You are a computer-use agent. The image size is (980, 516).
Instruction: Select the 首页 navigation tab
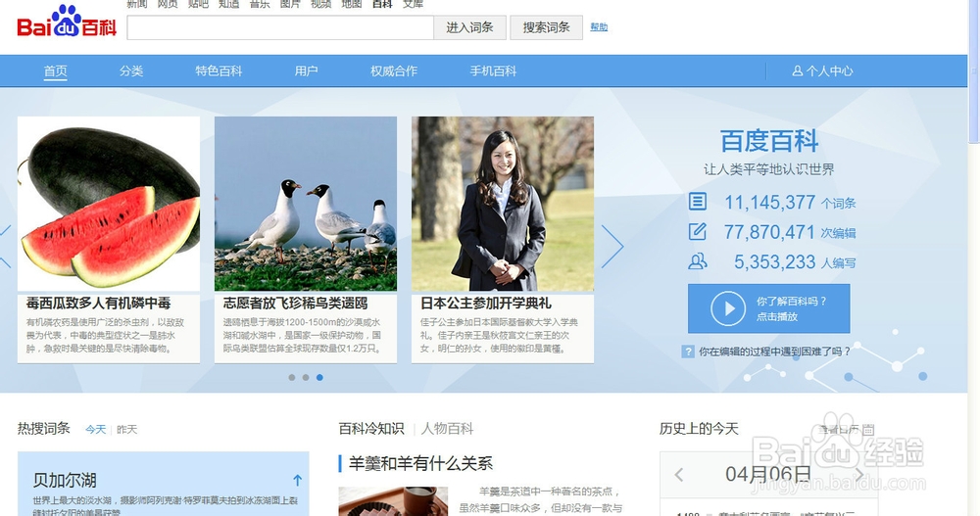[x=56, y=71]
